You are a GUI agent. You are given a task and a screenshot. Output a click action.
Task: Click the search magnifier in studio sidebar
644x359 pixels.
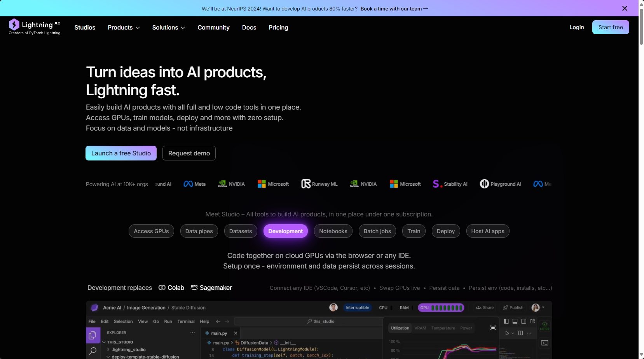[92, 352]
